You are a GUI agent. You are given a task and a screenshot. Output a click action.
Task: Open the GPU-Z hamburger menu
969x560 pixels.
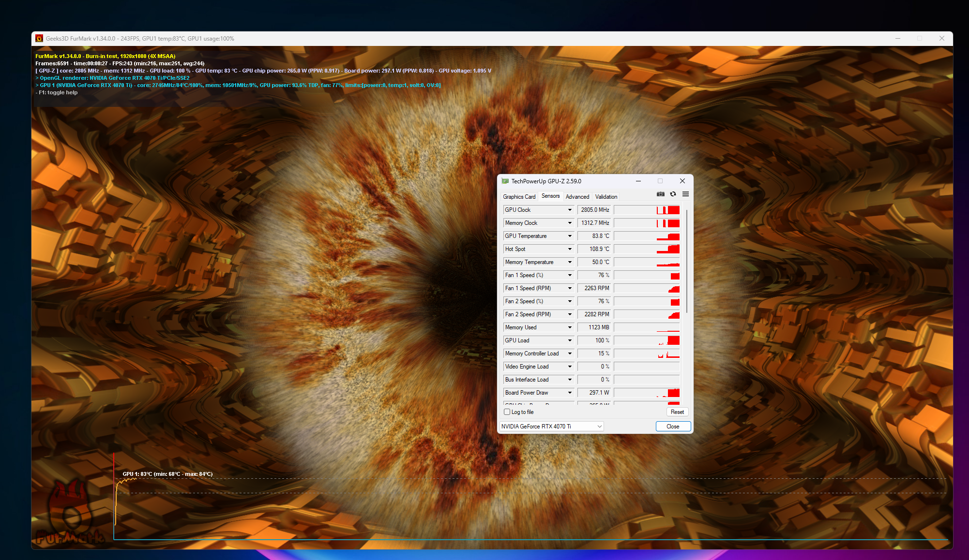(x=685, y=194)
